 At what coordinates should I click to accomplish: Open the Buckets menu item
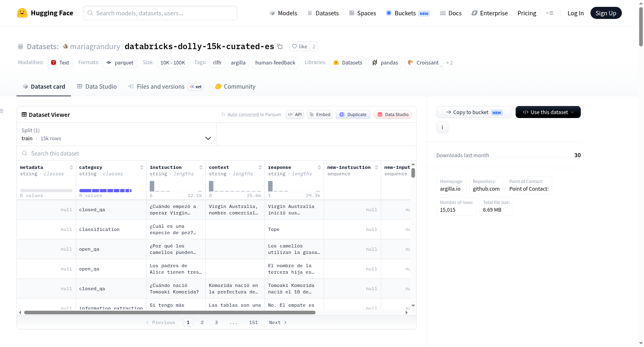tap(408, 13)
